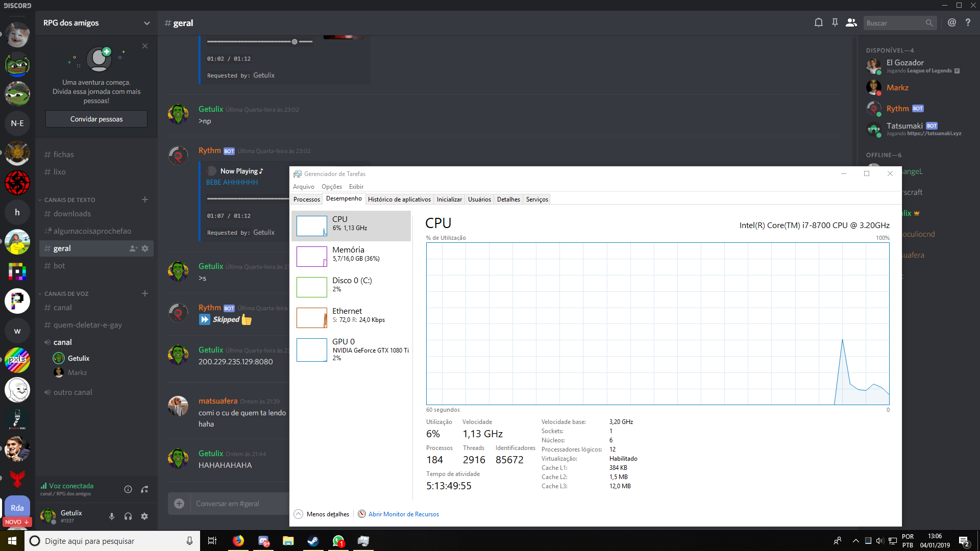Screen dimensions: 980x551
Task: Switch to Histórico de aplicativos tab
Action: click(399, 199)
